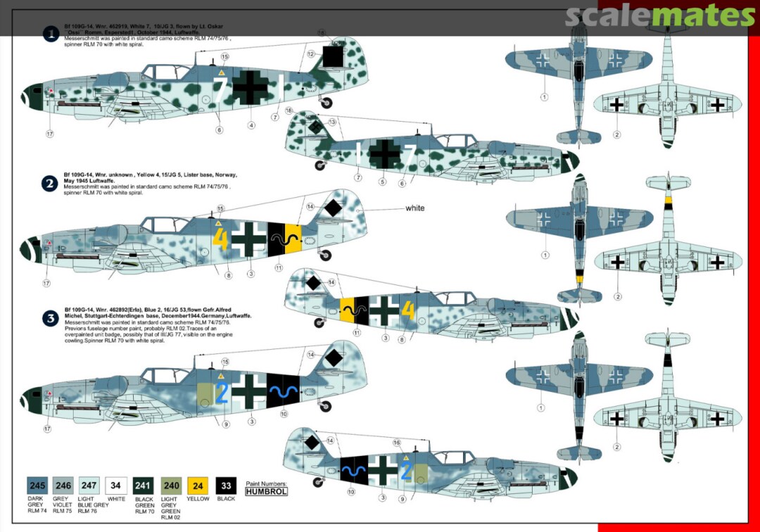Select the 34 White paint swatch
This screenshot has height=532, width=760.
(115, 485)
